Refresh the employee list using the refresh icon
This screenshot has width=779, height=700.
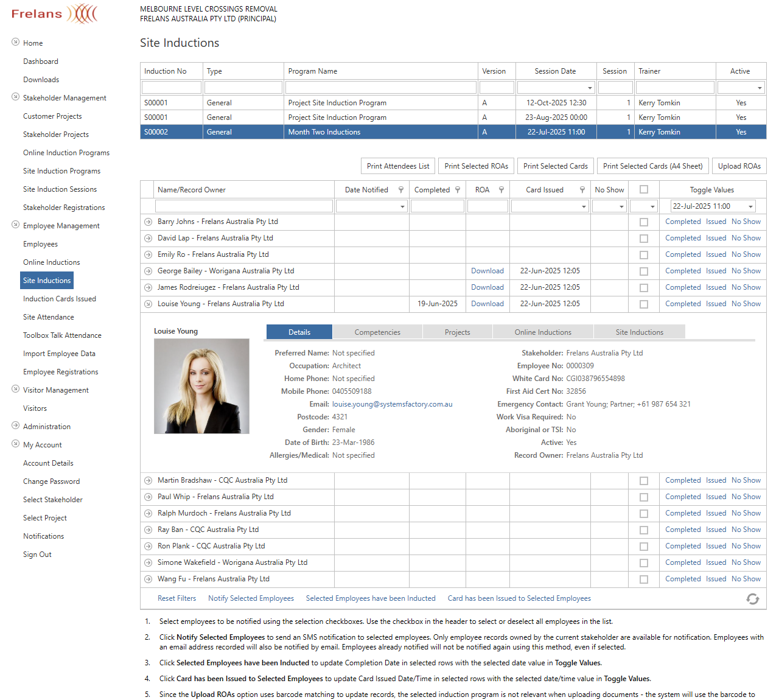click(753, 598)
